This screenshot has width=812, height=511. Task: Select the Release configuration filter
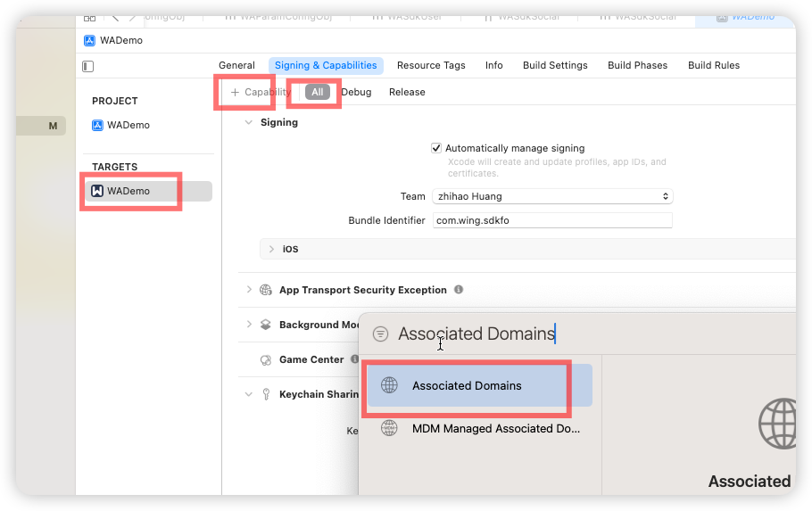tap(407, 92)
